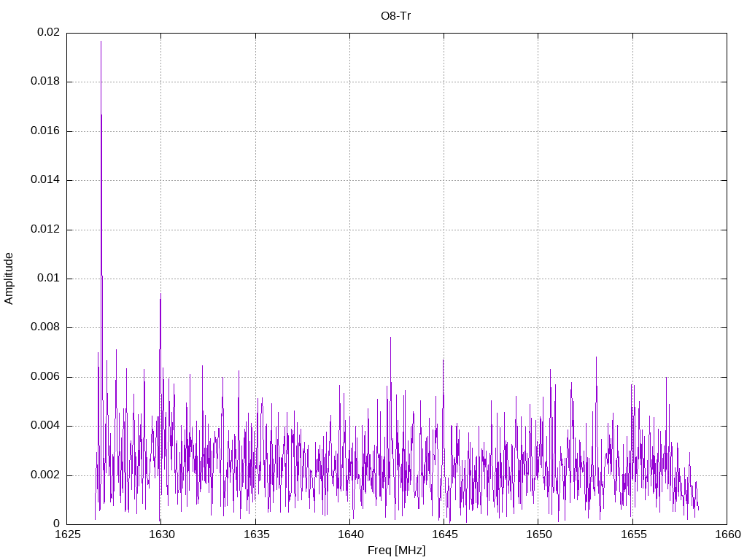Click the 0.014 amplitude tick label

click(45, 180)
